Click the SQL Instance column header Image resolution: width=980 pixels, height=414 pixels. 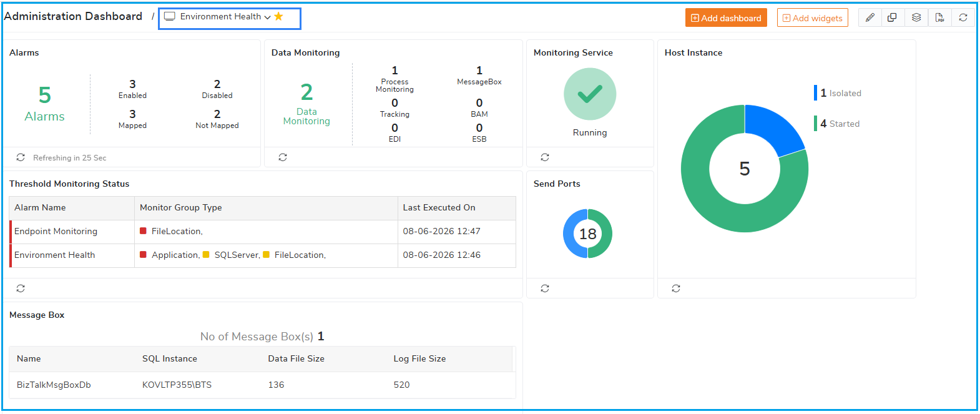[169, 358]
